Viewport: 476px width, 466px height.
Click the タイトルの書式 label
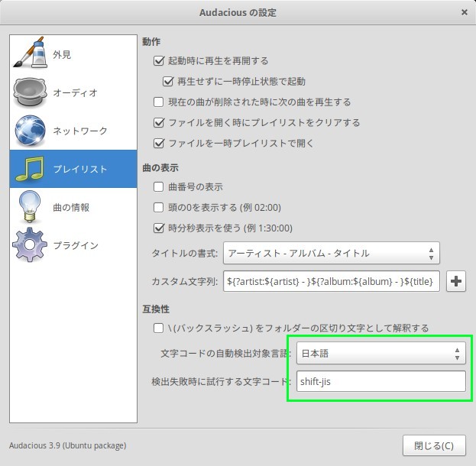point(185,253)
